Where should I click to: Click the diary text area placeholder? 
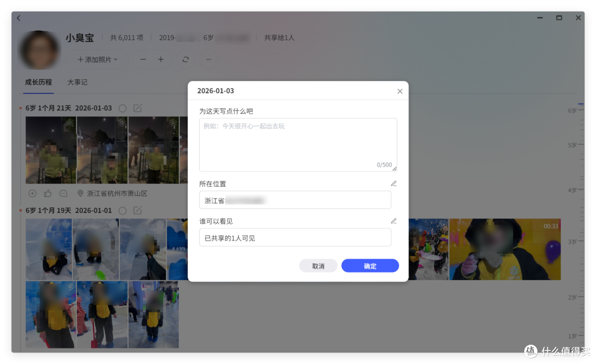point(298,144)
